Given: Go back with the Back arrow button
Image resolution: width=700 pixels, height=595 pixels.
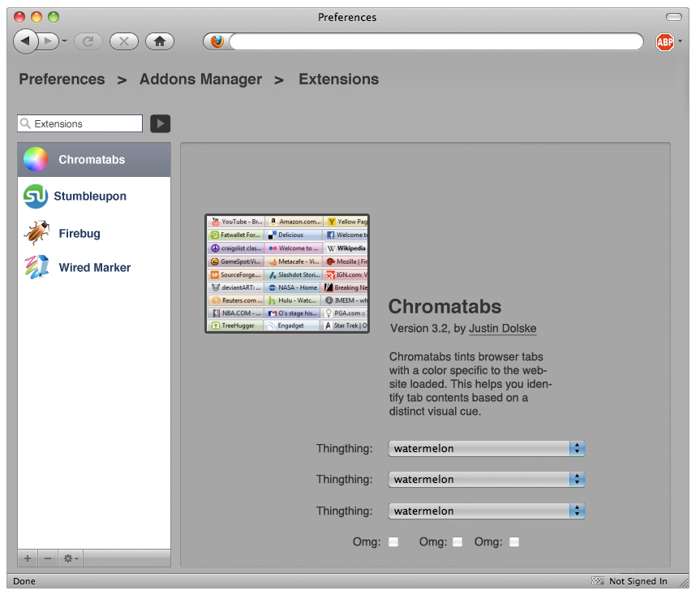Looking at the screenshot, I should (x=25, y=41).
